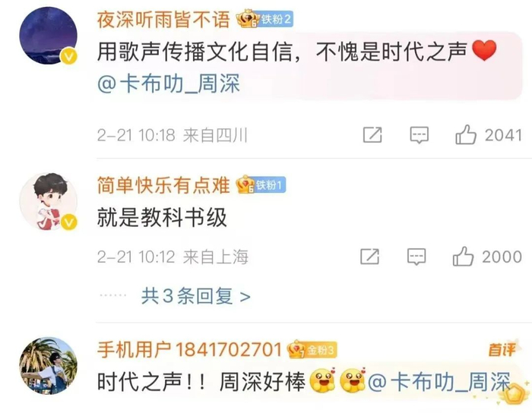Open username 手机用户1841702701 profile
Viewport: 532px width, 413px height.
point(189,350)
